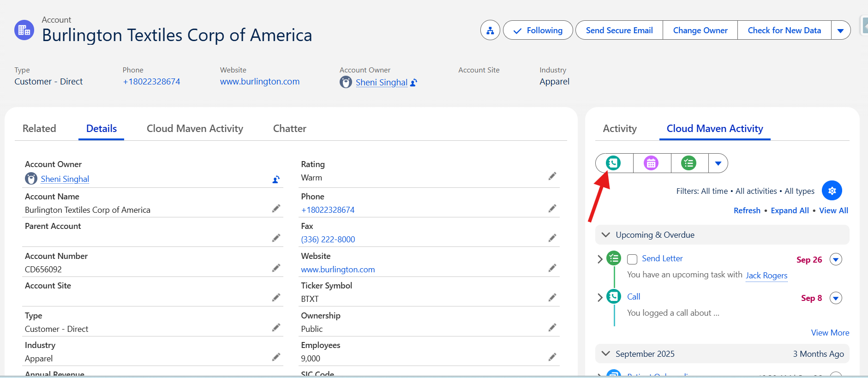The width and height of the screenshot is (868, 378).
Task: Click the New Event calendar icon button
Action: [x=651, y=163]
